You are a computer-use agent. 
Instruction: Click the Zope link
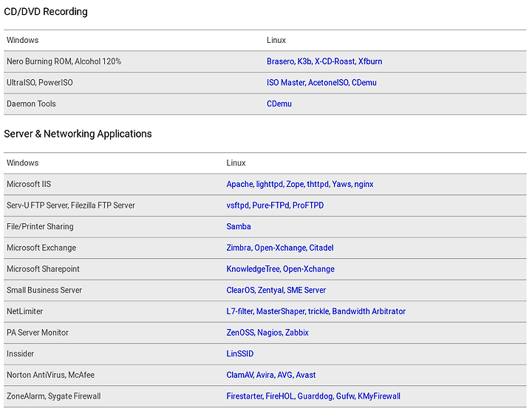click(295, 184)
